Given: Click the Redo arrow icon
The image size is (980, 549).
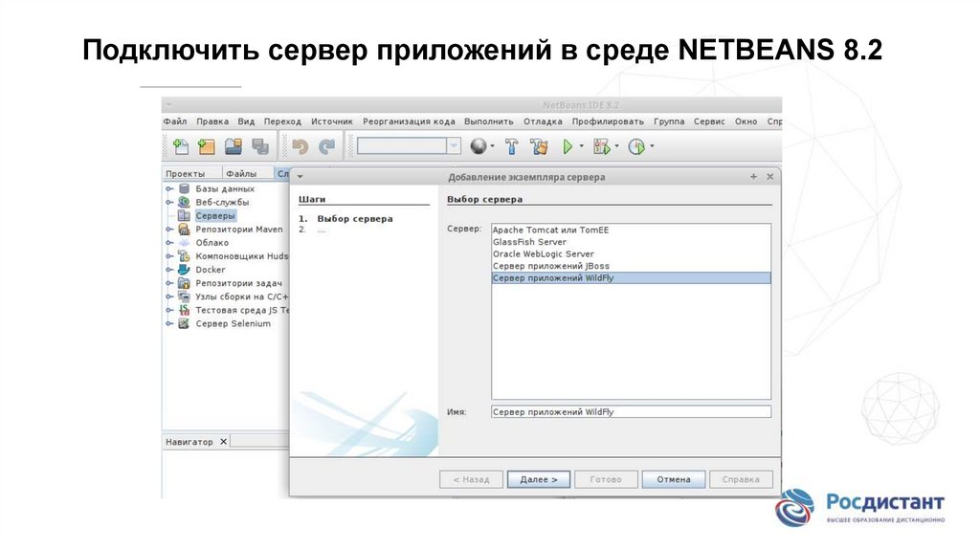Looking at the screenshot, I should (327, 146).
